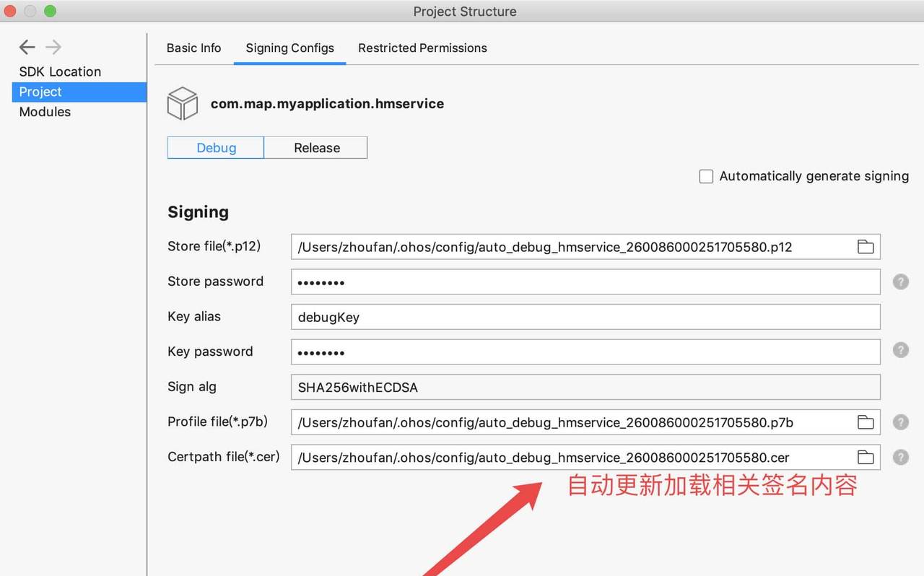
Task: Open help for Key password
Action: click(900, 350)
